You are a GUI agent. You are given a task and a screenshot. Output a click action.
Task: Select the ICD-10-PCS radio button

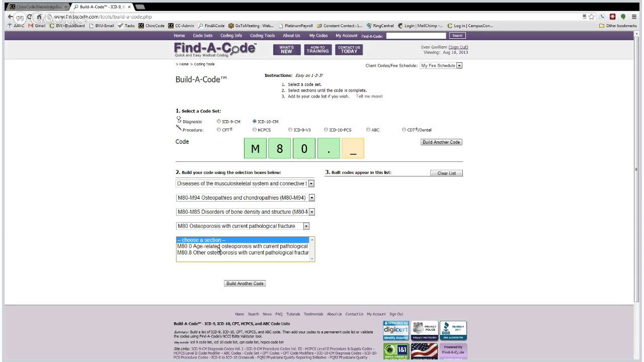coord(326,130)
